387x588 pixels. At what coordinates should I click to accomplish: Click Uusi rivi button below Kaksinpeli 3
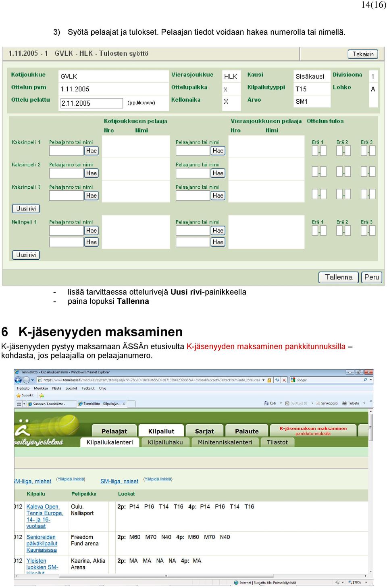tap(26, 209)
